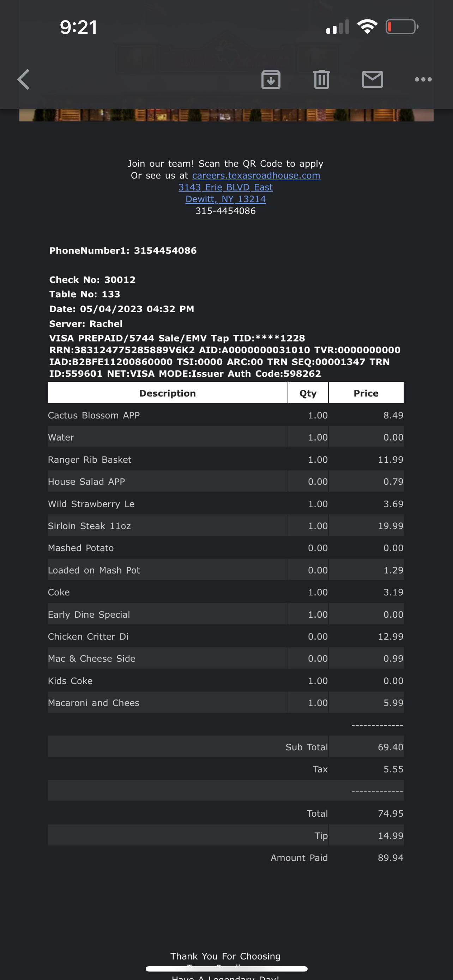The height and width of the screenshot is (980, 453).
Task: Tap the back arrow icon
Action: (x=24, y=79)
